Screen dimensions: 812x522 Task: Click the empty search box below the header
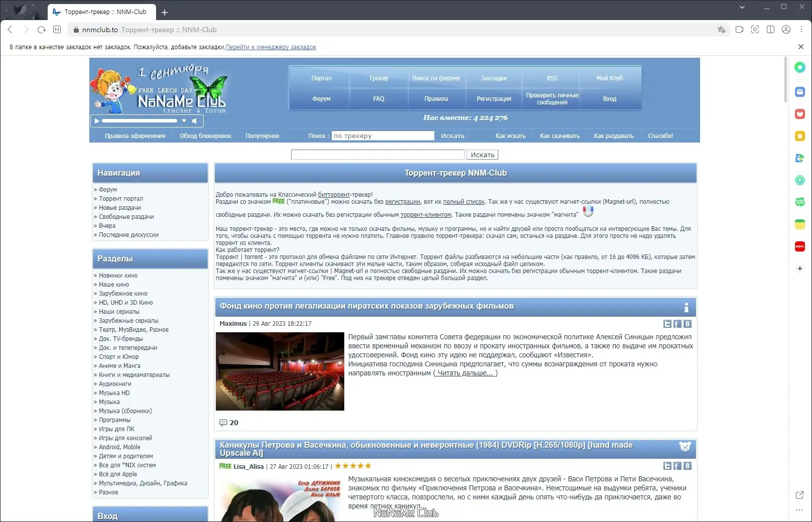click(377, 155)
